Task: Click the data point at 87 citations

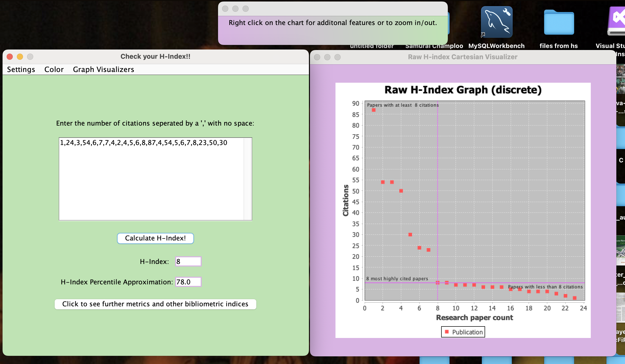Action: click(x=374, y=110)
